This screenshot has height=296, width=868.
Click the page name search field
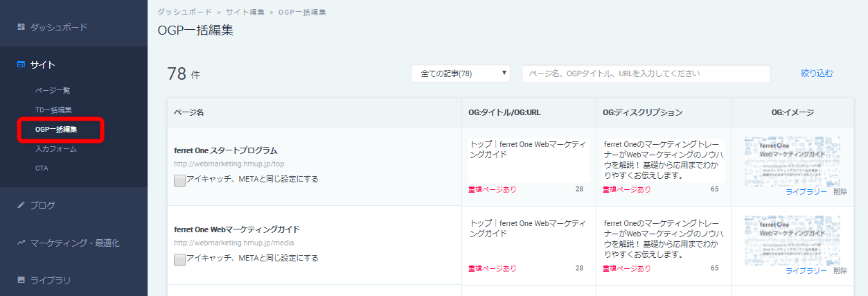point(646,73)
